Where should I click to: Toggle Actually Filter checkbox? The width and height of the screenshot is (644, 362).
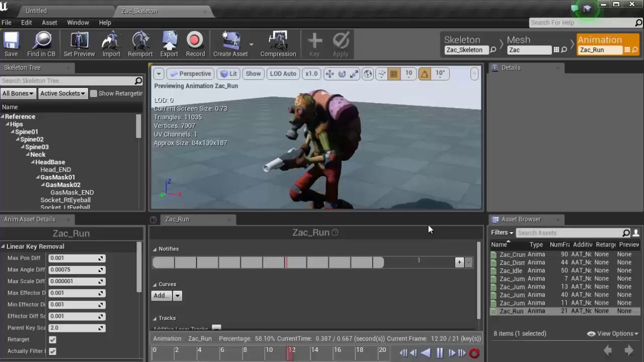pyautogui.click(x=52, y=351)
